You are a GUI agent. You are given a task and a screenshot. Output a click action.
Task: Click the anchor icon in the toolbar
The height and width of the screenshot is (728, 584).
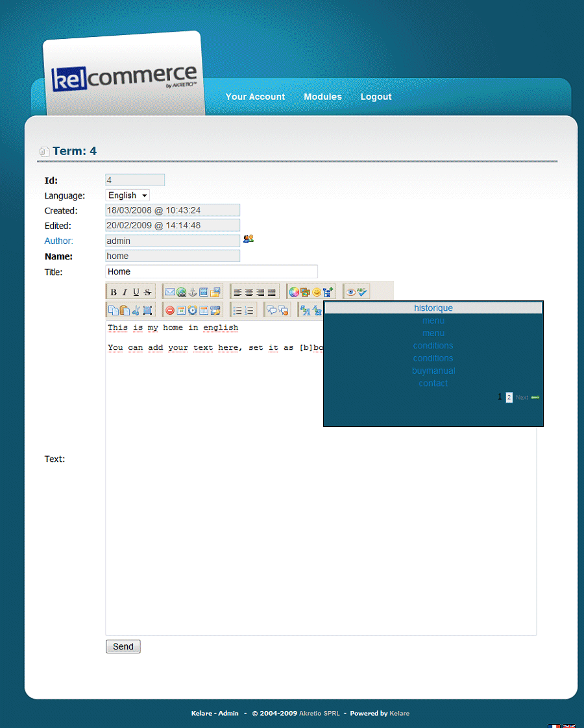click(193, 292)
